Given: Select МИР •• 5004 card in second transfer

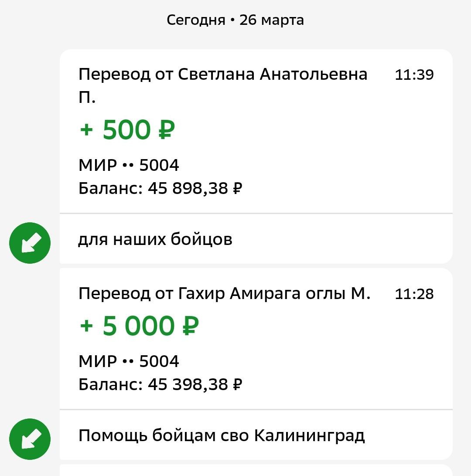Looking at the screenshot, I should pos(129,361).
